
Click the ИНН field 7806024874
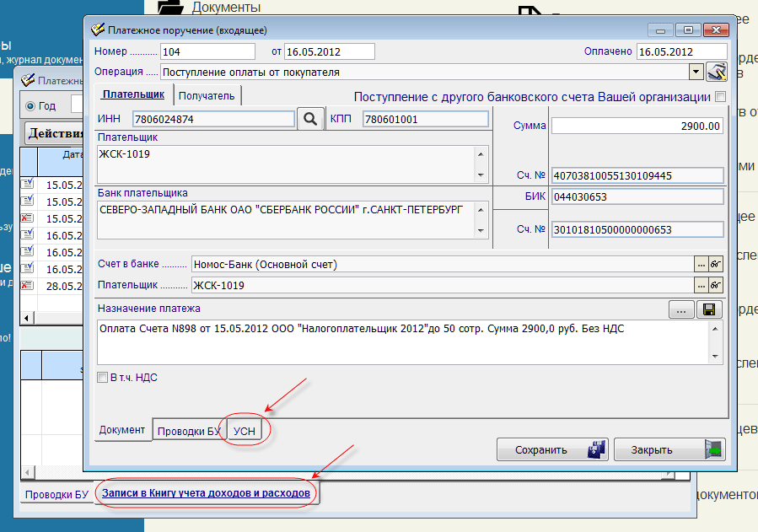(213, 119)
